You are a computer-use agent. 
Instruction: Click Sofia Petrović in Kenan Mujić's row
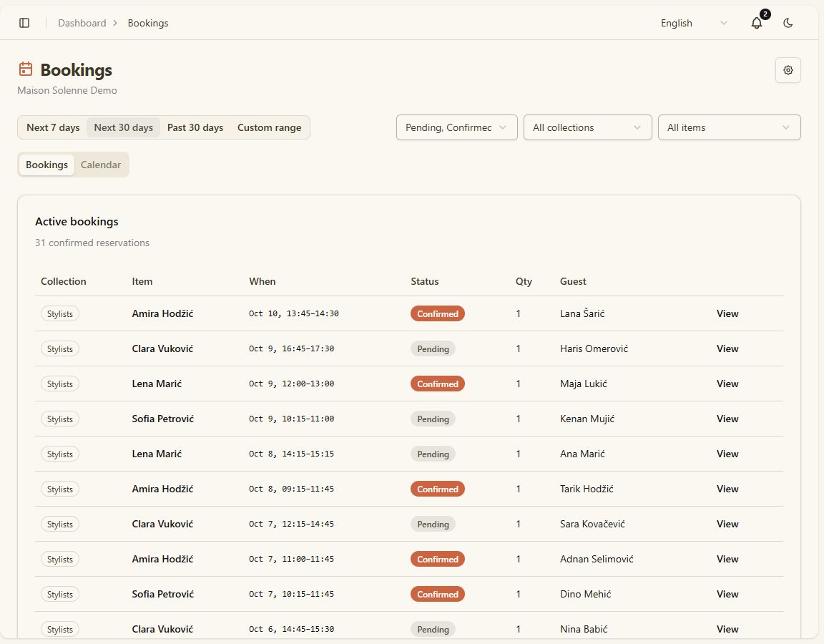163,419
